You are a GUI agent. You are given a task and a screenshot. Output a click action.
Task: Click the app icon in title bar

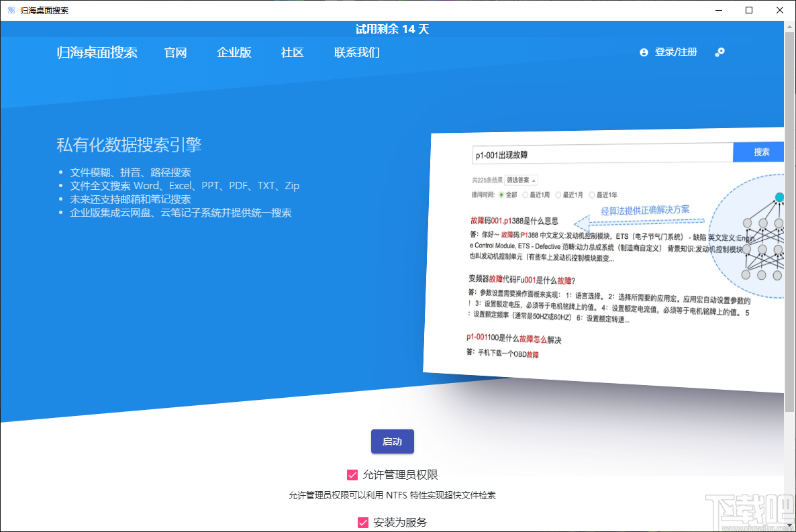click(x=11, y=10)
